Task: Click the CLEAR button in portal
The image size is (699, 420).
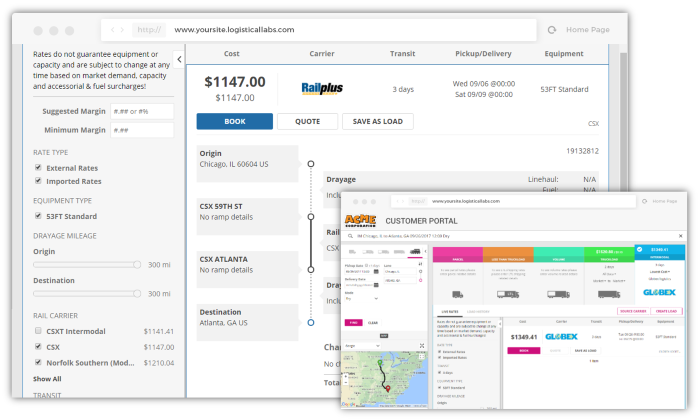Action: pos(373,323)
